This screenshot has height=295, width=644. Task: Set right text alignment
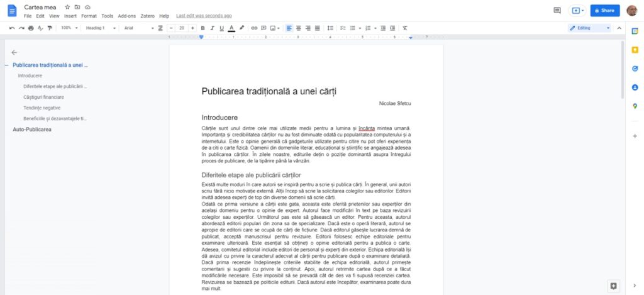coord(308,28)
